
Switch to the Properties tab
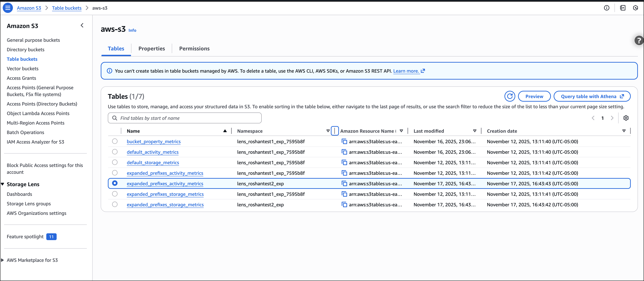point(151,49)
